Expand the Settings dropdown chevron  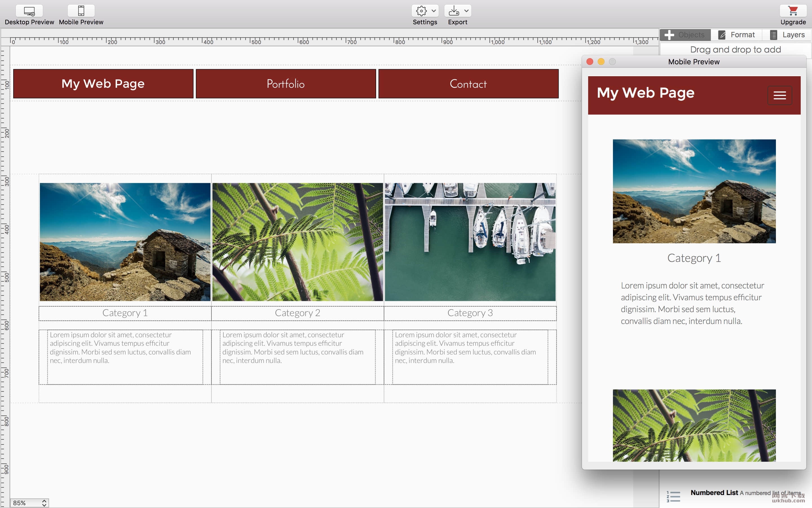(x=434, y=11)
